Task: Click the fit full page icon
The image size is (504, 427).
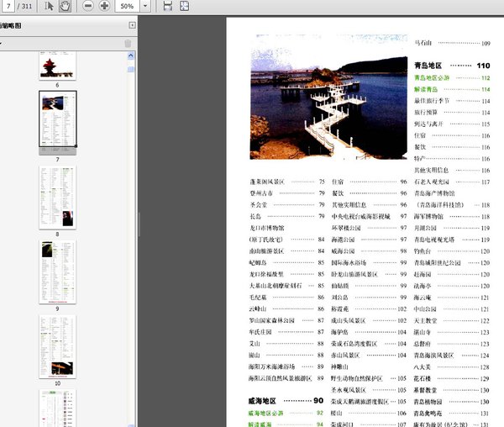Action: [186, 6]
